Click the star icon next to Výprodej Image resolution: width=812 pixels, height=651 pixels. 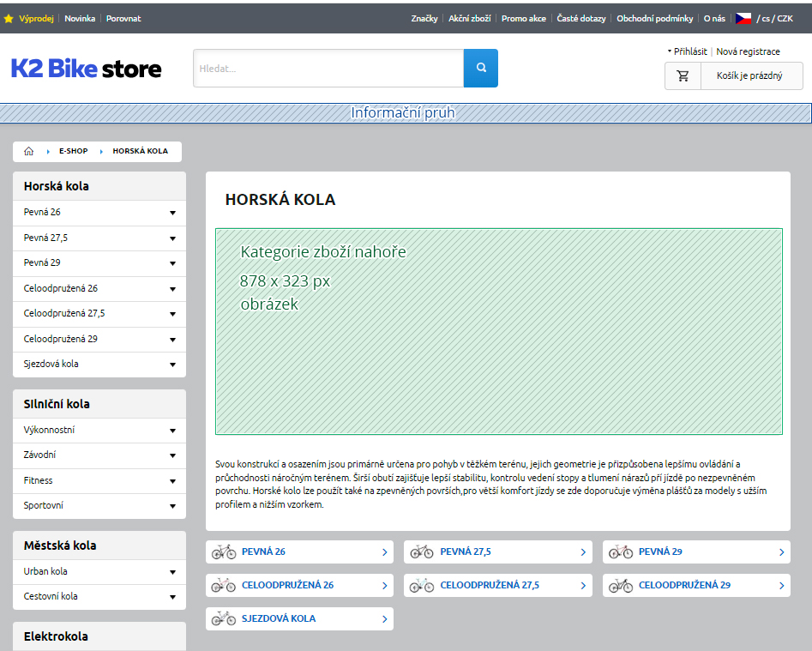tap(10, 16)
